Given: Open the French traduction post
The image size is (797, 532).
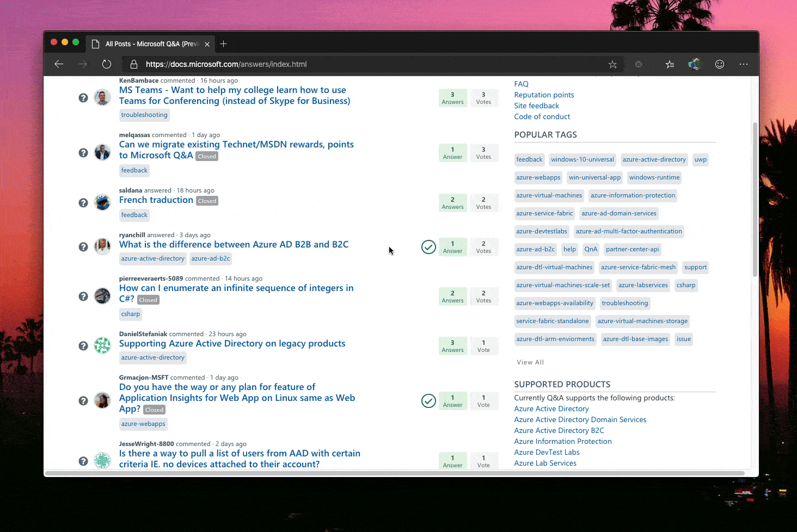Looking at the screenshot, I should 156,200.
